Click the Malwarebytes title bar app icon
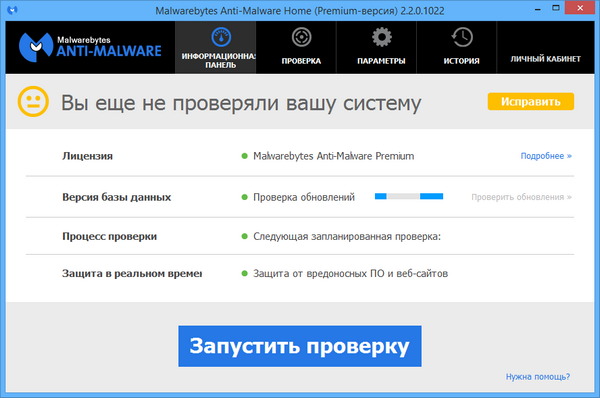This screenshot has width=600, height=398. tap(12, 10)
